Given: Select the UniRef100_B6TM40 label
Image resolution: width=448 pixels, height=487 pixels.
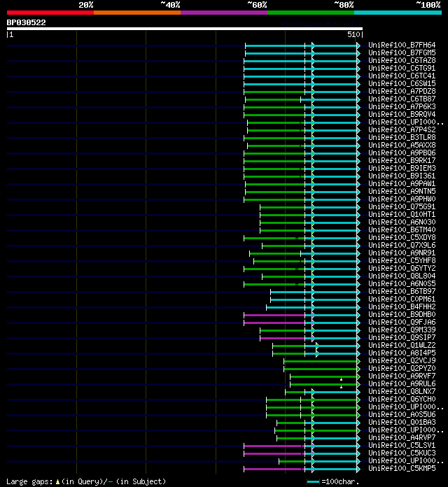Looking at the screenshot, I should coord(402,230).
